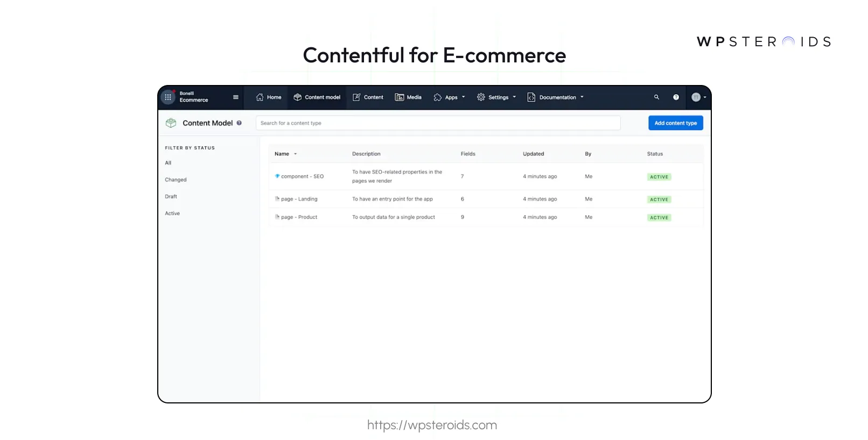Viewport: 868px width, 440px height.
Task: Open the page - Landing content type
Action: pos(299,199)
